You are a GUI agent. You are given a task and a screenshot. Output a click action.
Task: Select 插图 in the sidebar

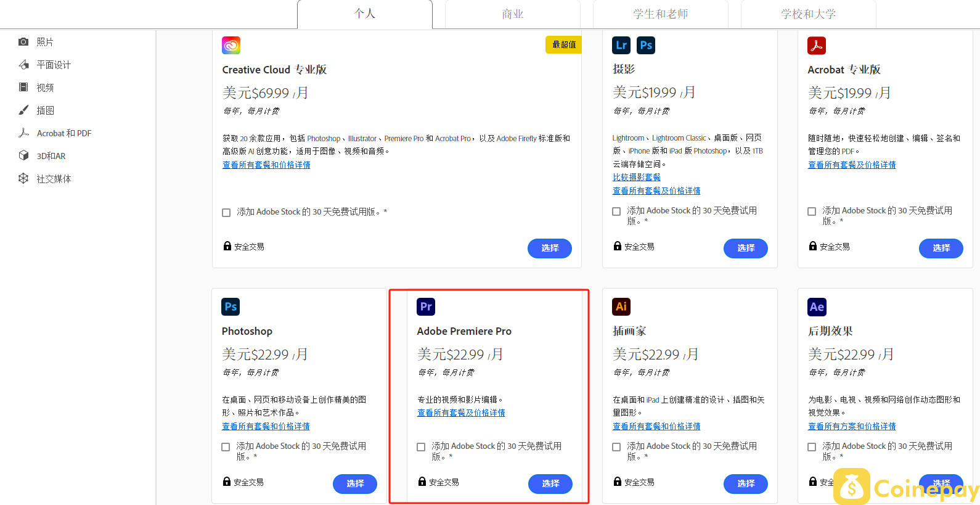point(45,110)
